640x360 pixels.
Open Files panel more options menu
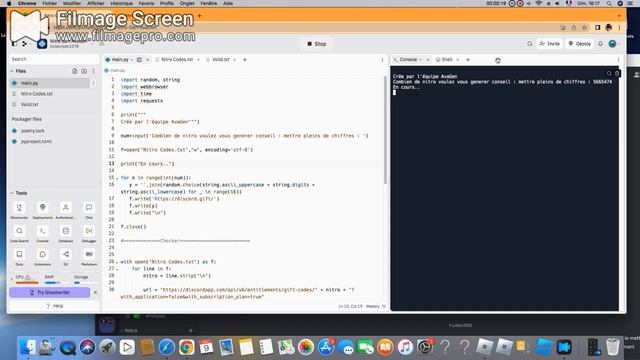pyautogui.click(x=93, y=71)
